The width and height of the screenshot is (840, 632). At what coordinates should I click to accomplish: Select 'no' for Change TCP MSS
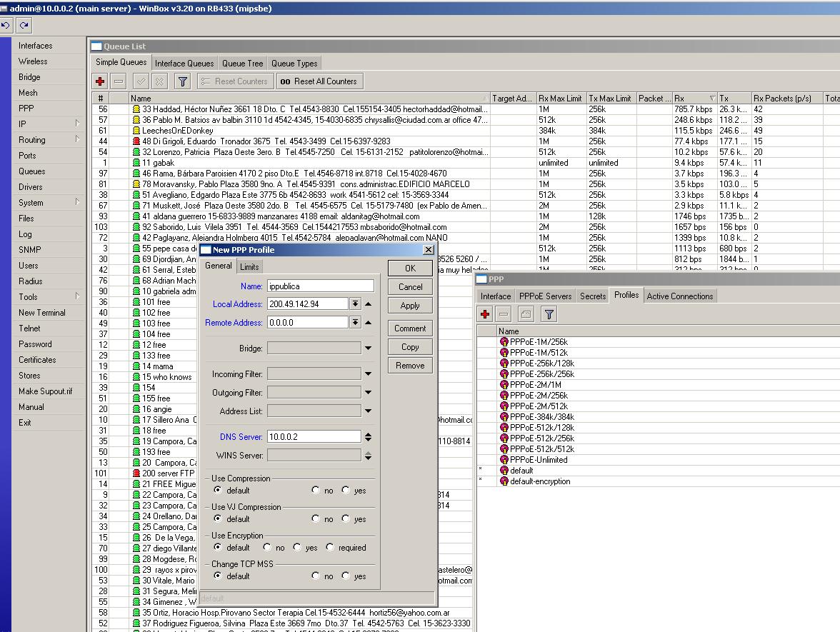tap(316, 576)
